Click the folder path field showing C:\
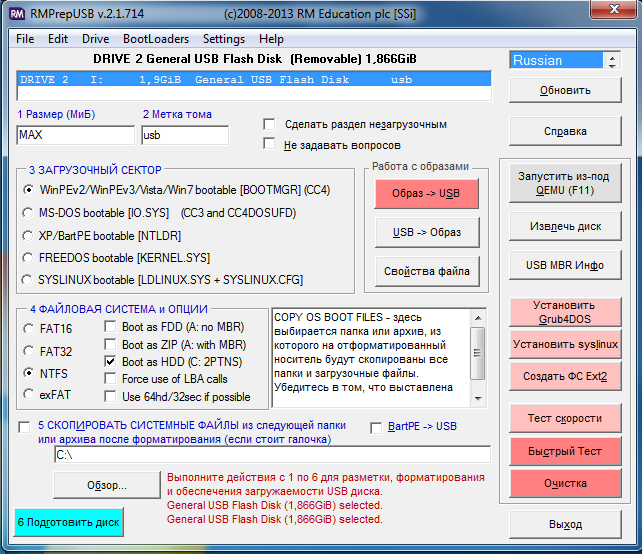642x554 pixels. click(272, 455)
